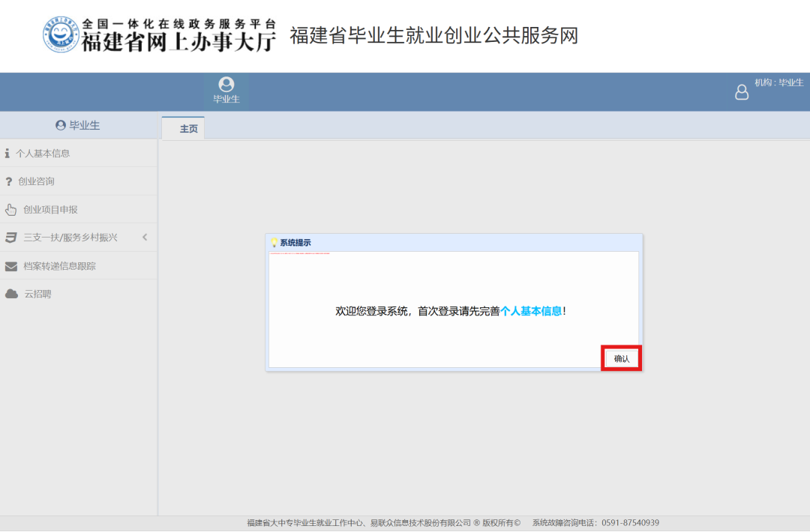Click the user icon beside 机构:毕业生

[742, 92]
